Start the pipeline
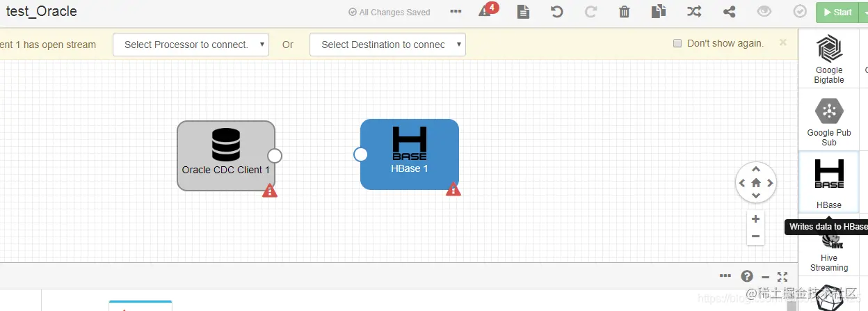Image resolution: width=868 pixels, height=311 pixels. pyautogui.click(x=837, y=12)
